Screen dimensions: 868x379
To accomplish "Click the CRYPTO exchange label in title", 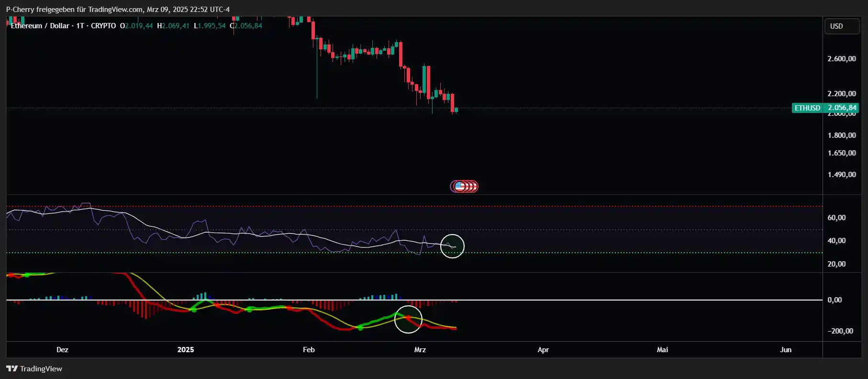I will [103, 26].
